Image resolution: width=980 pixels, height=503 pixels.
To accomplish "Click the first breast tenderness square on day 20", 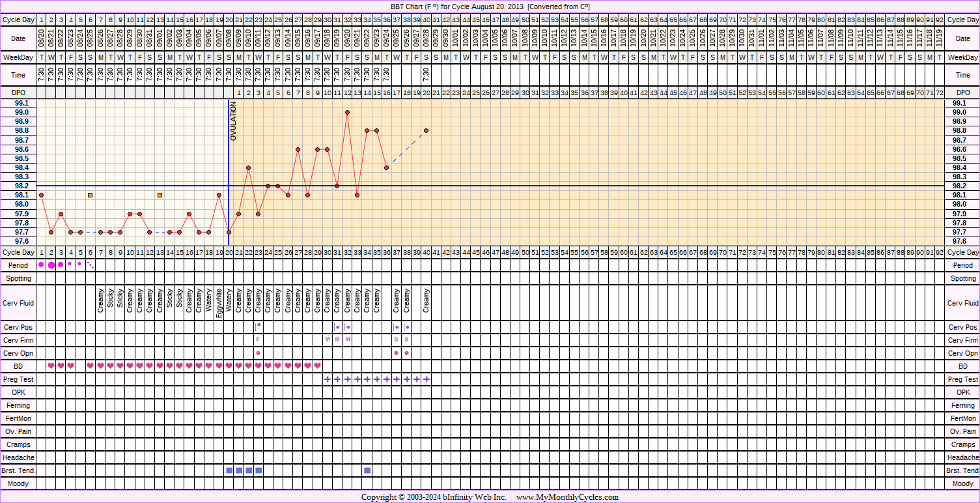I will pyautogui.click(x=229, y=470).
